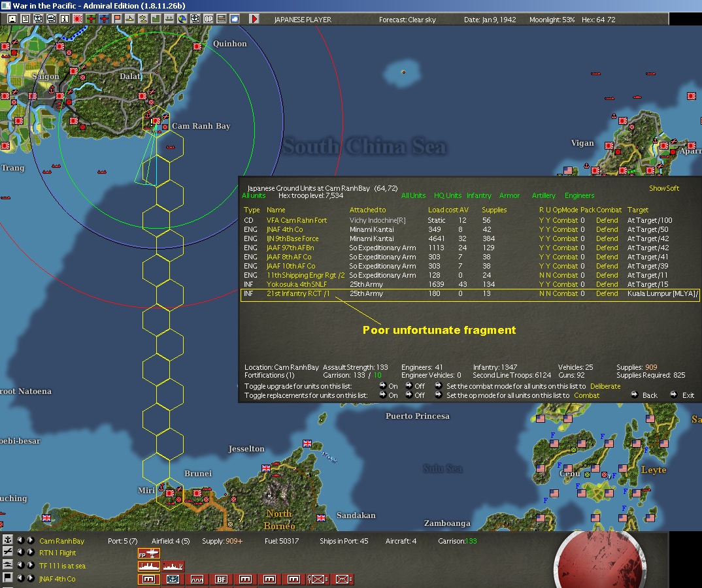702x588 pixels.
Task: Filter list to Infantry
Action: coord(478,195)
